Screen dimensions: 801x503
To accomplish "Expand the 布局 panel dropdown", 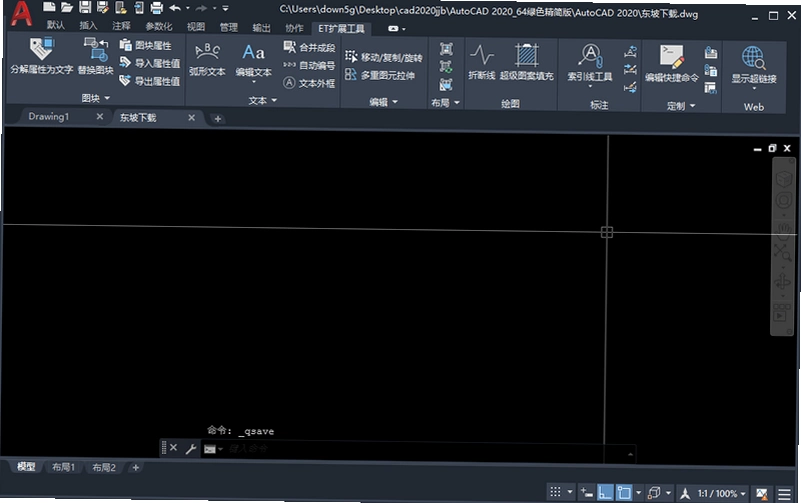I will coord(445,103).
